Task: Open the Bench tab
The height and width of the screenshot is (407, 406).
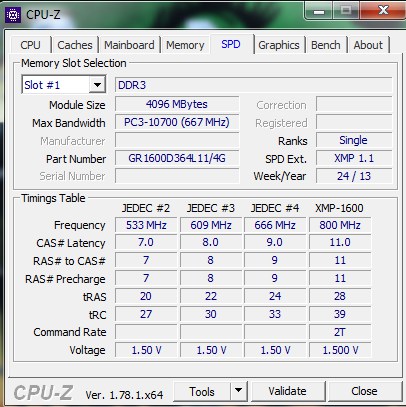Action: pos(326,45)
